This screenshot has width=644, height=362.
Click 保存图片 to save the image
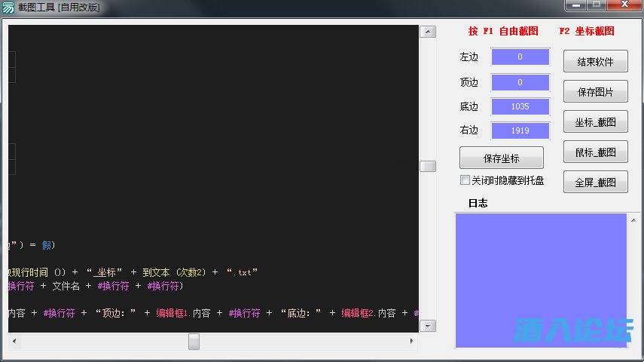(x=595, y=92)
